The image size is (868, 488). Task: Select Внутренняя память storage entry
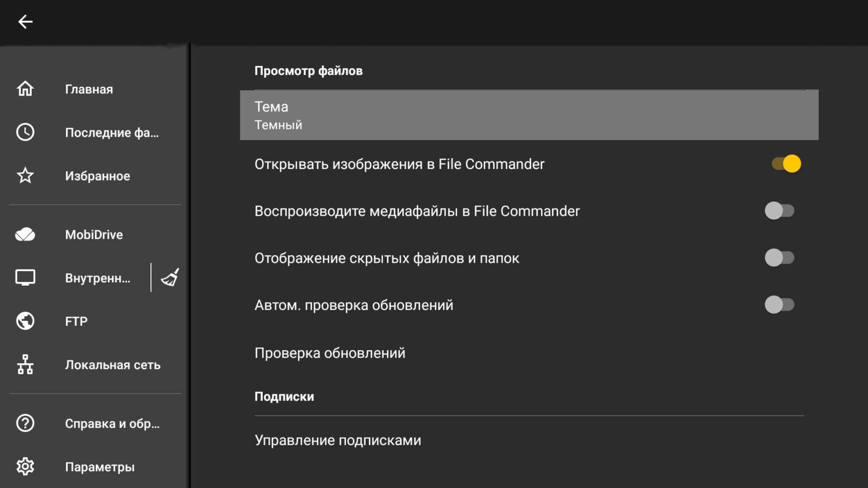tap(97, 278)
